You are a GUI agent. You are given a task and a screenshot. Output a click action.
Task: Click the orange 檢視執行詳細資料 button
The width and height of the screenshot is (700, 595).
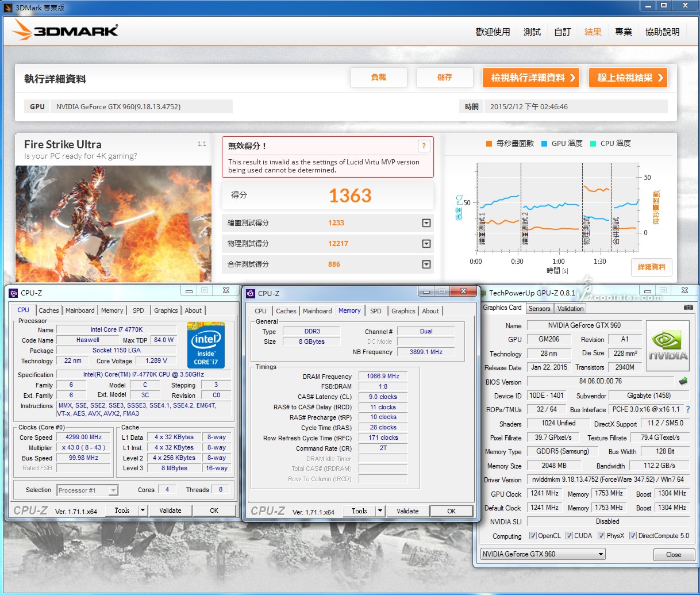530,78
